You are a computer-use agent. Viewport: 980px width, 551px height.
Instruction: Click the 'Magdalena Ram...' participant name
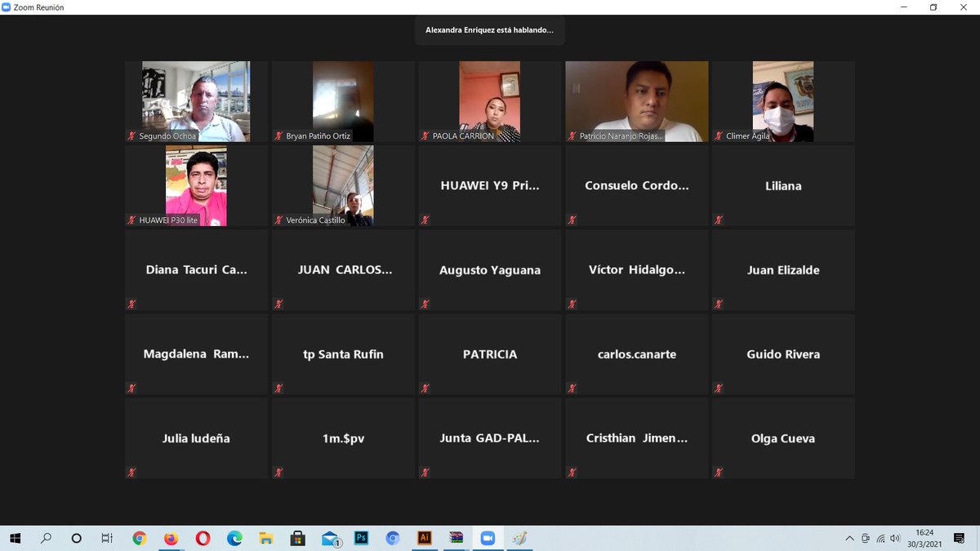point(196,353)
